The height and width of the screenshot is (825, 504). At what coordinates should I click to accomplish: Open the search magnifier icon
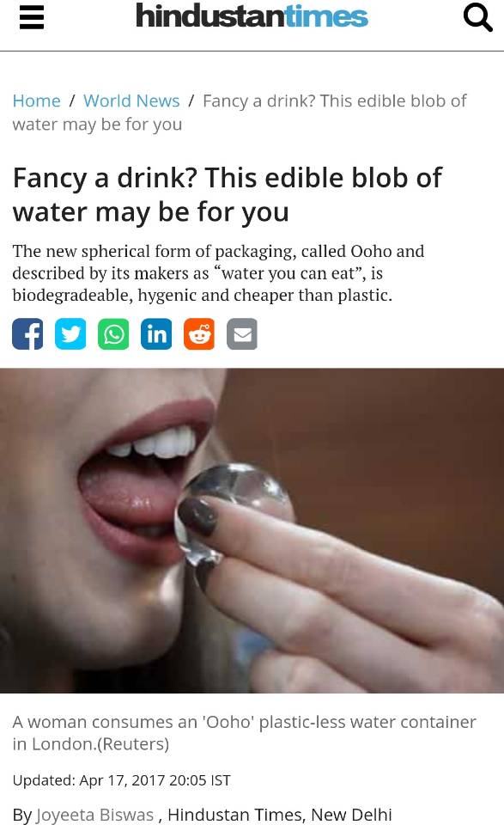pos(477,17)
